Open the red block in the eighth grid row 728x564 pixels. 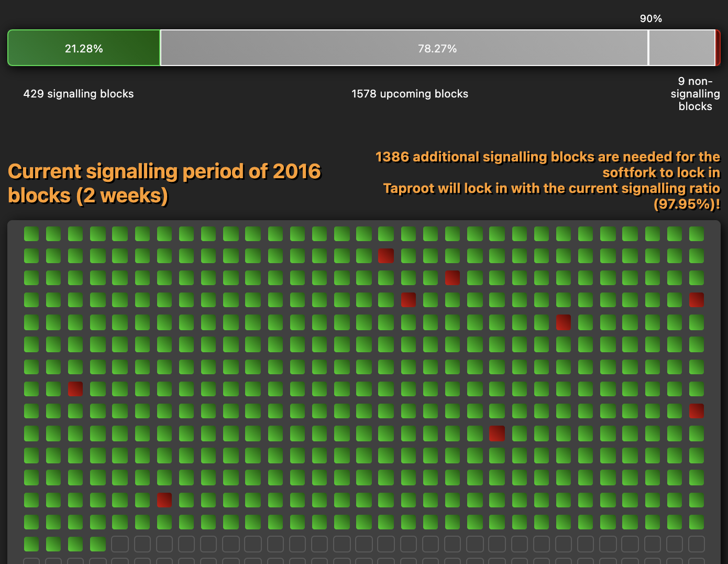(x=75, y=389)
